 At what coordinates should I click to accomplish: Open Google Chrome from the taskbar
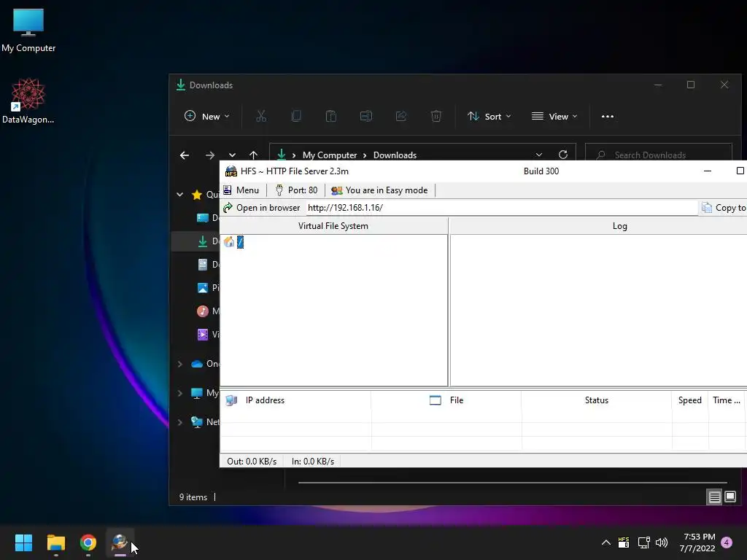pyautogui.click(x=88, y=542)
